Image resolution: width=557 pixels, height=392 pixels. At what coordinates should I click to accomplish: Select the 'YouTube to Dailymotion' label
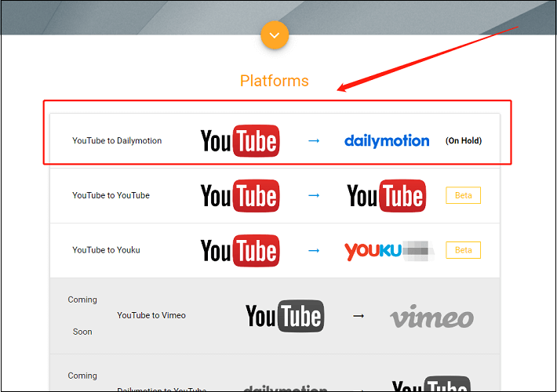[x=117, y=140]
